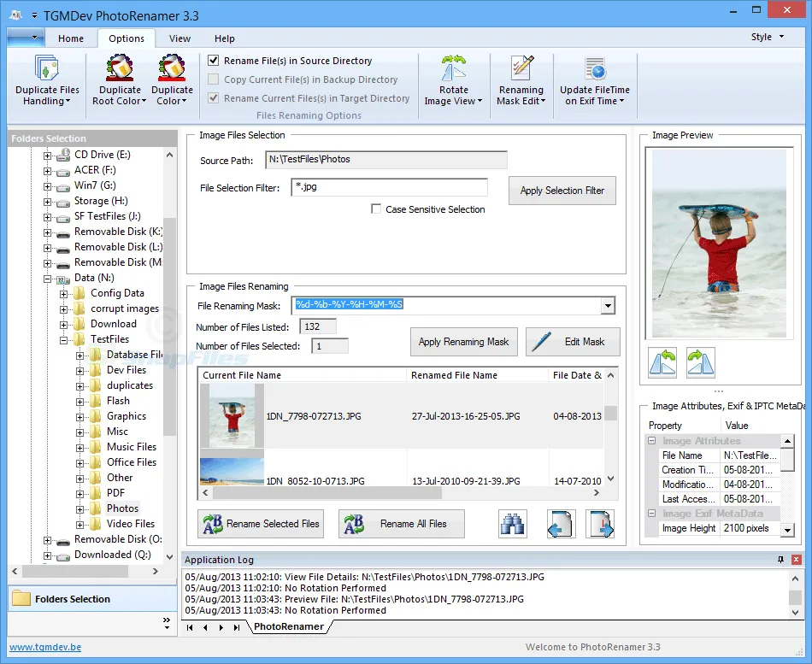Click file list horizontal scrollbar

click(328, 492)
